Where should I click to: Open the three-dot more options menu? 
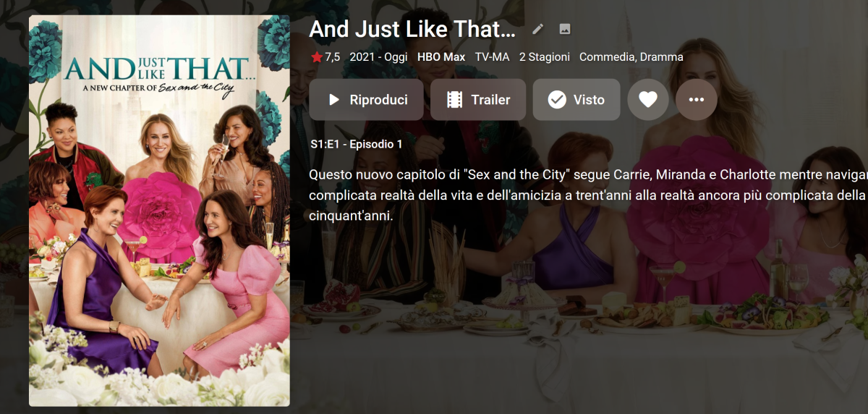click(x=697, y=100)
